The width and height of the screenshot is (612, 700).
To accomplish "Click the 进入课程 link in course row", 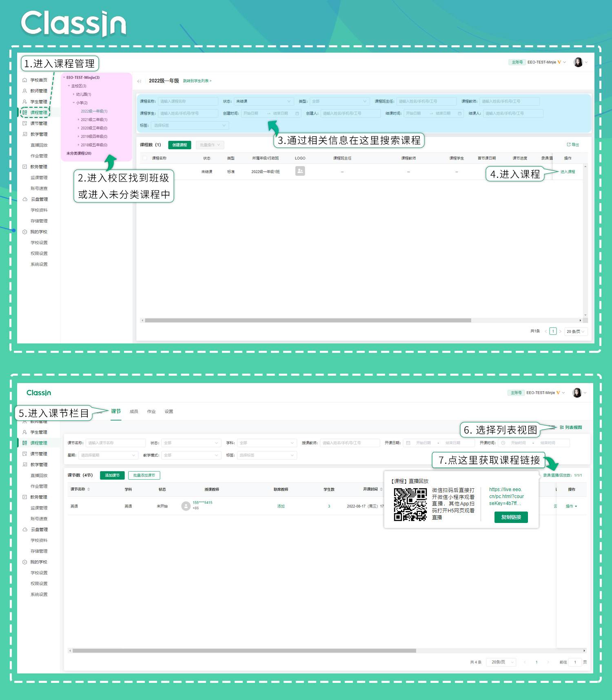I will (x=568, y=172).
